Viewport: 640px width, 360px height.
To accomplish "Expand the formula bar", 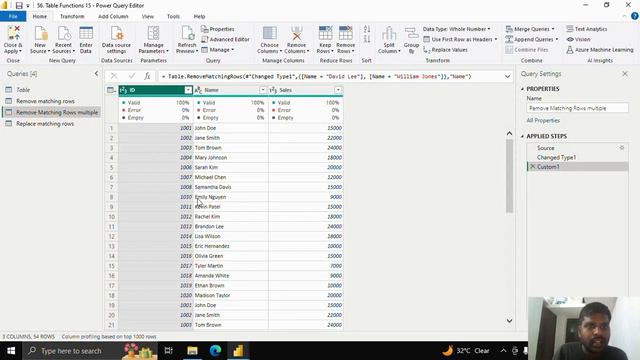I will 507,76.
